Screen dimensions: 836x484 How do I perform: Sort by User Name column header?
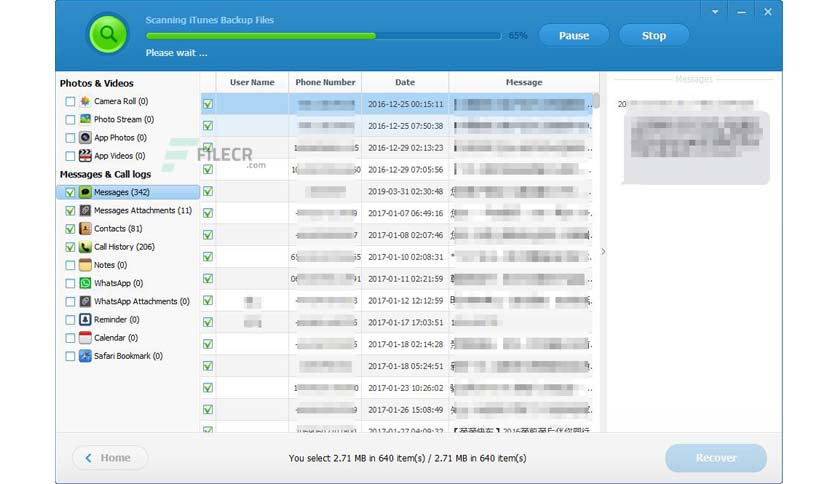click(x=252, y=82)
